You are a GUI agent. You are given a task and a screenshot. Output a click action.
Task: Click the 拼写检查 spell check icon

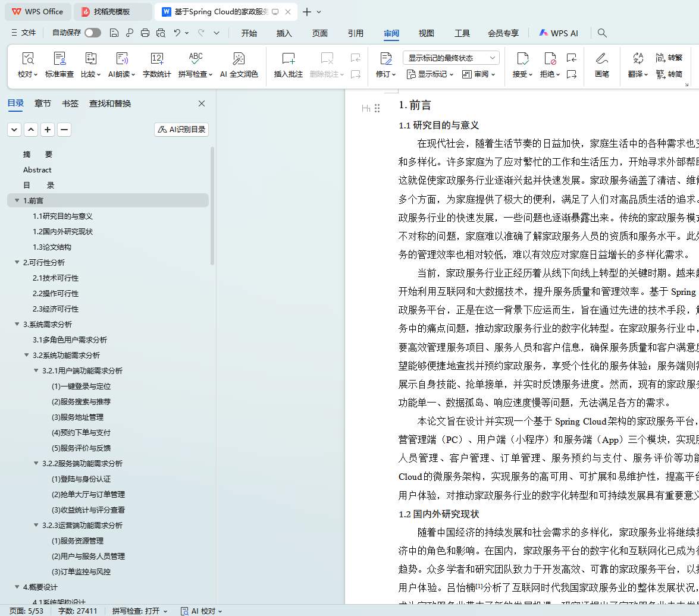tap(195, 59)
